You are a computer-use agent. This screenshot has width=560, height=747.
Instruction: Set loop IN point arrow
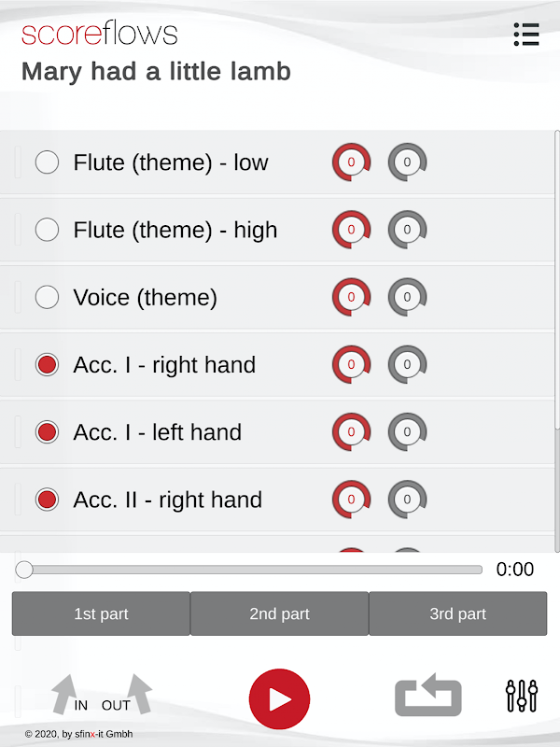coord(64,695)
